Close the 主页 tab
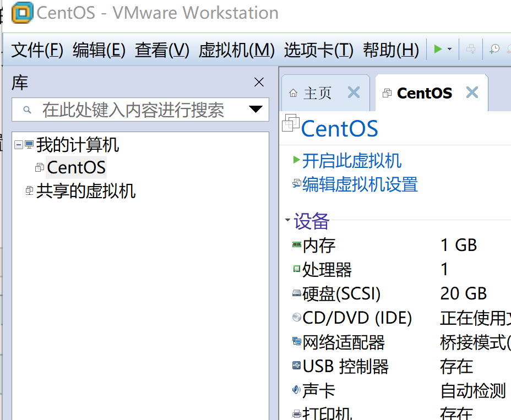The height and width of the screenshot is (420, 511). [x=354, y=92]
